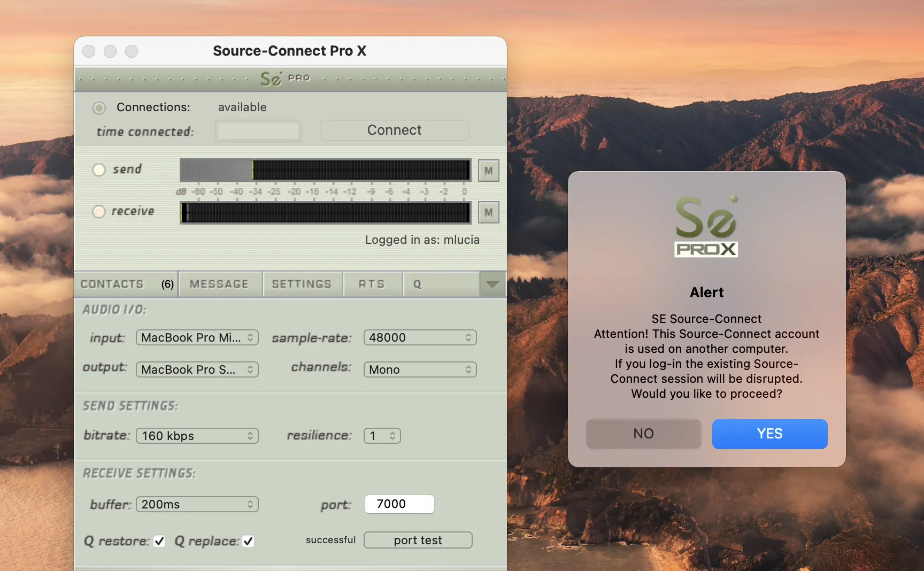Image resolution: width=924 pixels, height=571 pixels.
Task: Click the Se PROX logo in Alert
Action: click(706, 226)
